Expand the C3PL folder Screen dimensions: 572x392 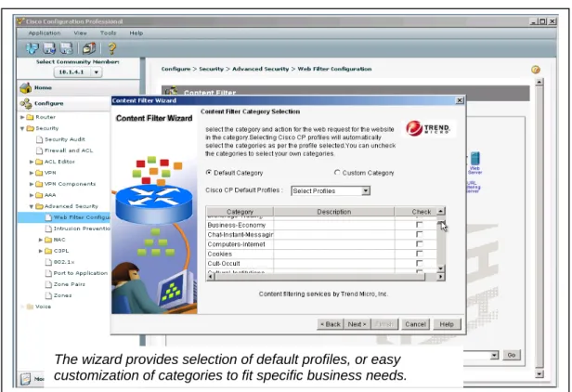click(41, 251)
